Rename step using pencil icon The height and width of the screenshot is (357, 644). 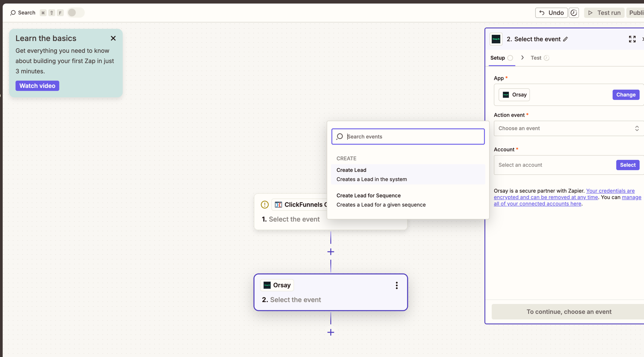pyautogui.click(x=566, y=39)
